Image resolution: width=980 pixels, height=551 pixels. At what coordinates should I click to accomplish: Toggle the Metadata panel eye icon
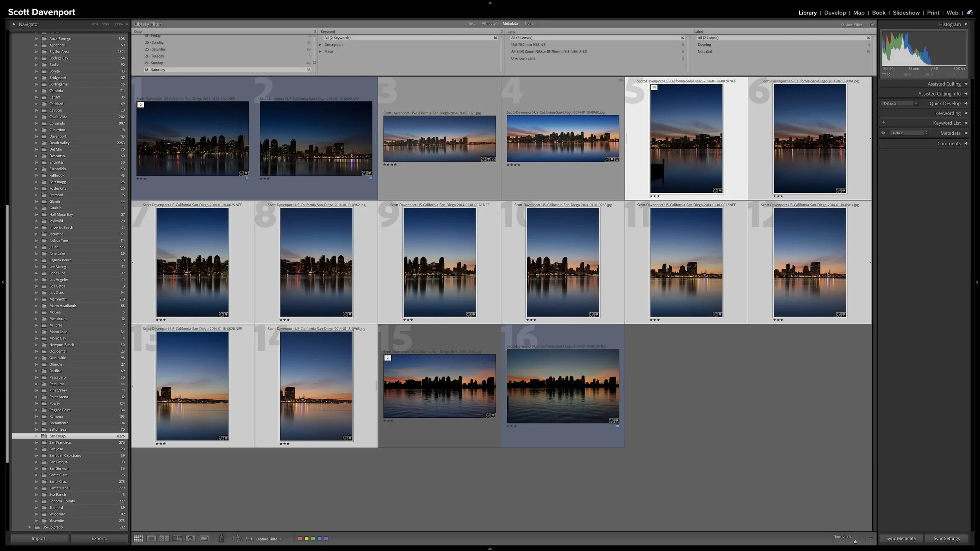coord(883,133)
